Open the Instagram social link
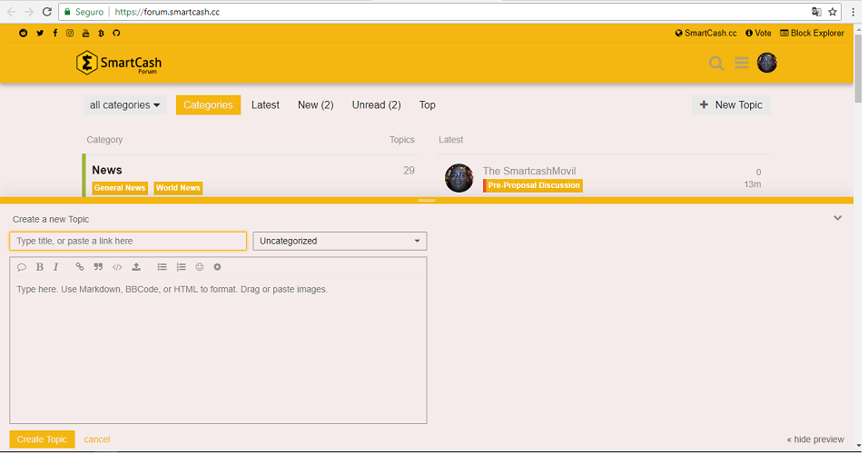The image size is (868, 455). (70, 34)
